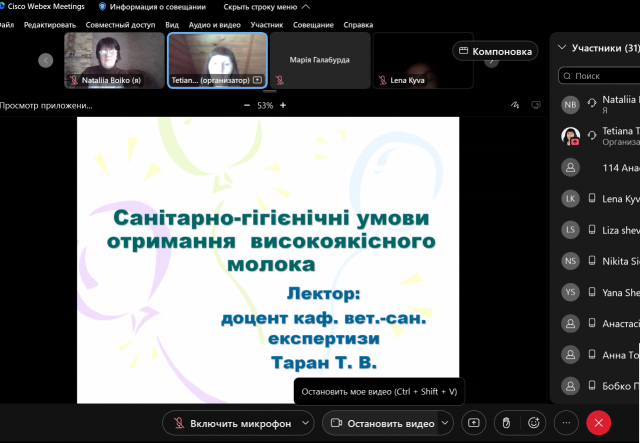The width and height of the screenshot is (640, 443).
Task: Raise hand using the hand icon
Action: point(507,423)
